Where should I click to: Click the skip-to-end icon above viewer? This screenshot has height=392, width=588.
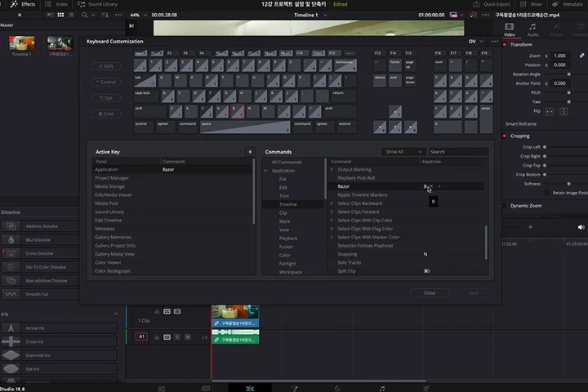click(x=131, y=26)
